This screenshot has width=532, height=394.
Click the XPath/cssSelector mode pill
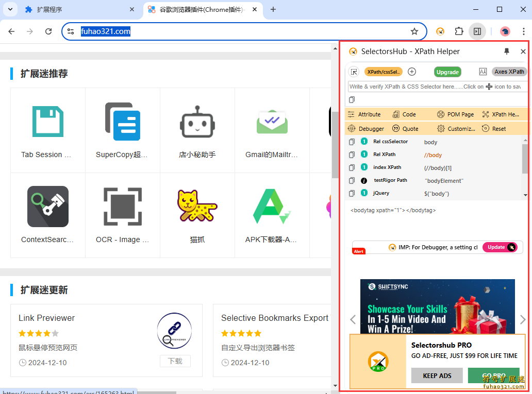click(383, 72)
